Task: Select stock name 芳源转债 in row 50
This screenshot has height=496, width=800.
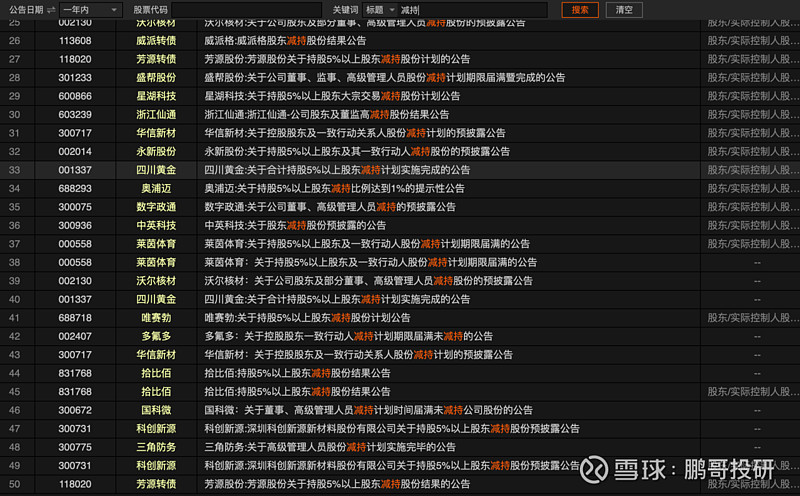Action: tap(156, 484)
